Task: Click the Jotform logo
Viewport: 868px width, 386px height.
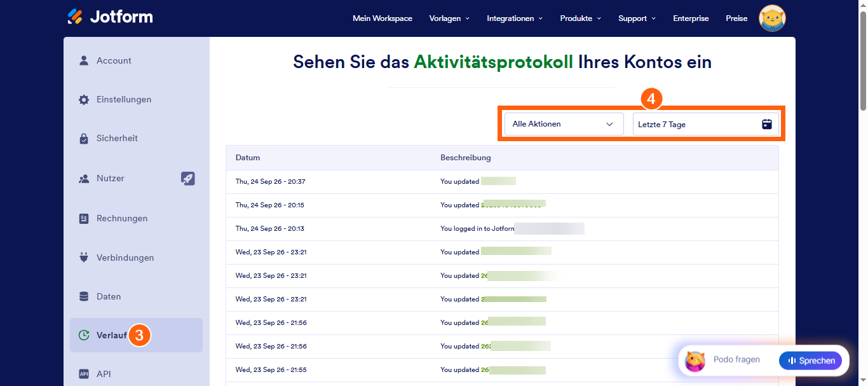Action: pos(110,17)
